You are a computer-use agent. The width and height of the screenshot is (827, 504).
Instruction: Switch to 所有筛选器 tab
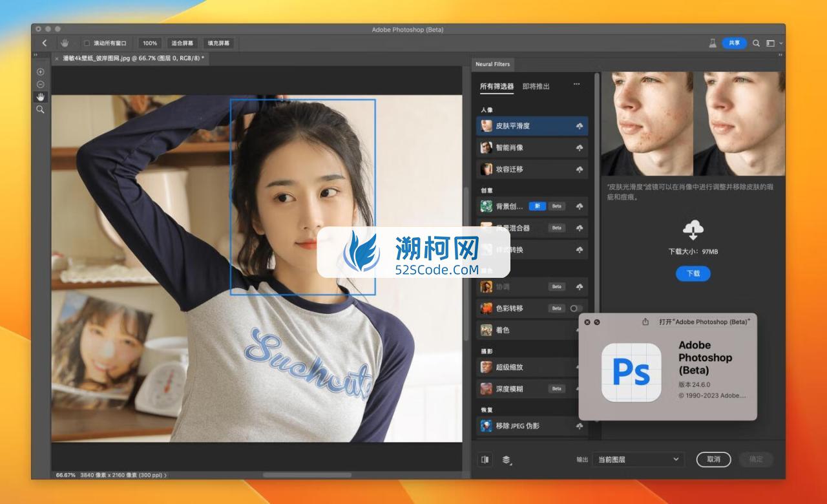(x=497, y=86)
